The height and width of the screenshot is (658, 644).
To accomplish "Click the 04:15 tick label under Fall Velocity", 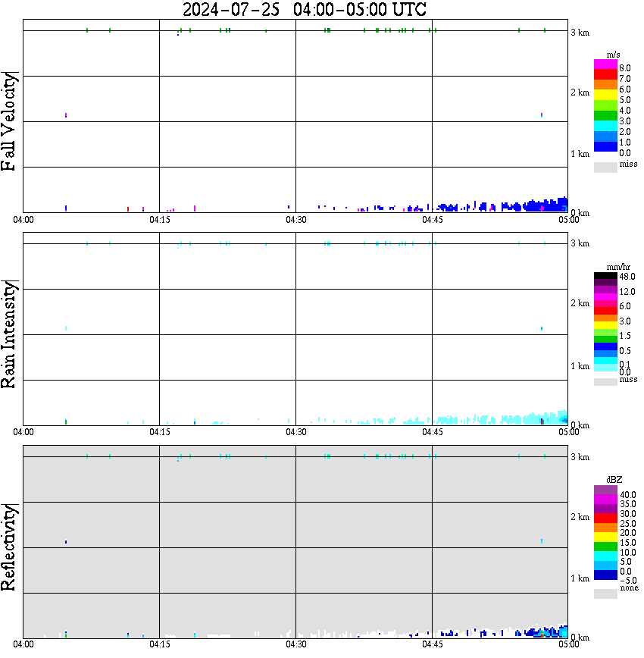I will (159, 220).
